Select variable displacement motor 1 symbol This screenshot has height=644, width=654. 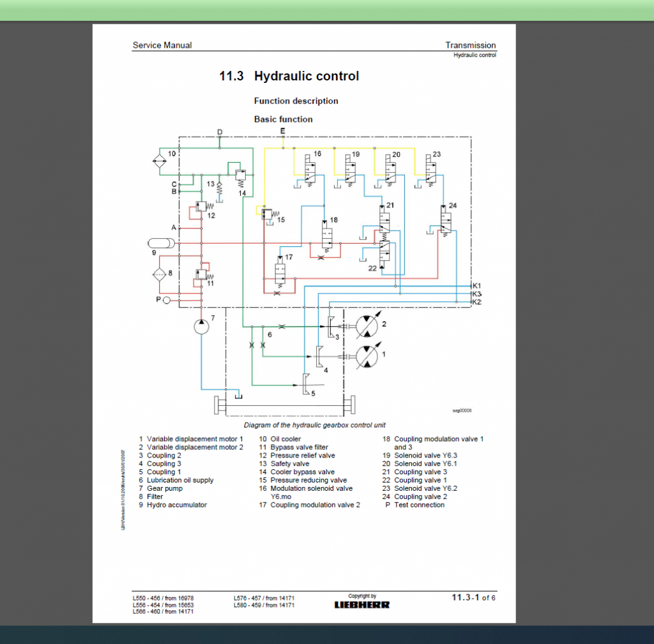367,357
